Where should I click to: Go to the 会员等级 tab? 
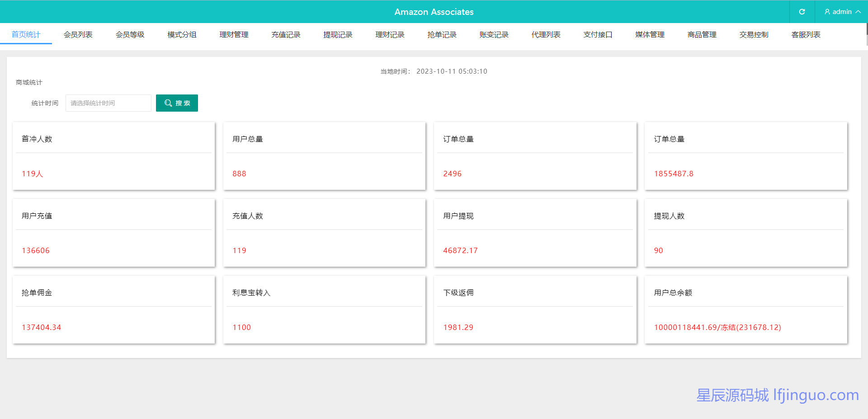130,35
